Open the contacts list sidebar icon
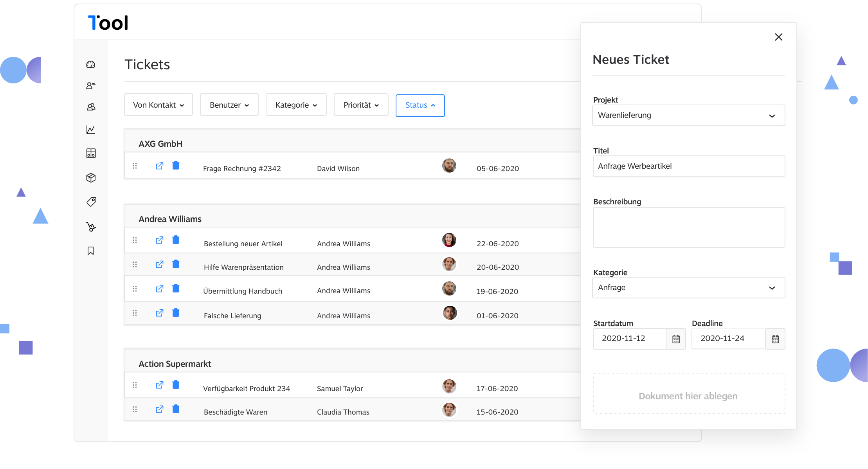 click(x=91, y=86)
